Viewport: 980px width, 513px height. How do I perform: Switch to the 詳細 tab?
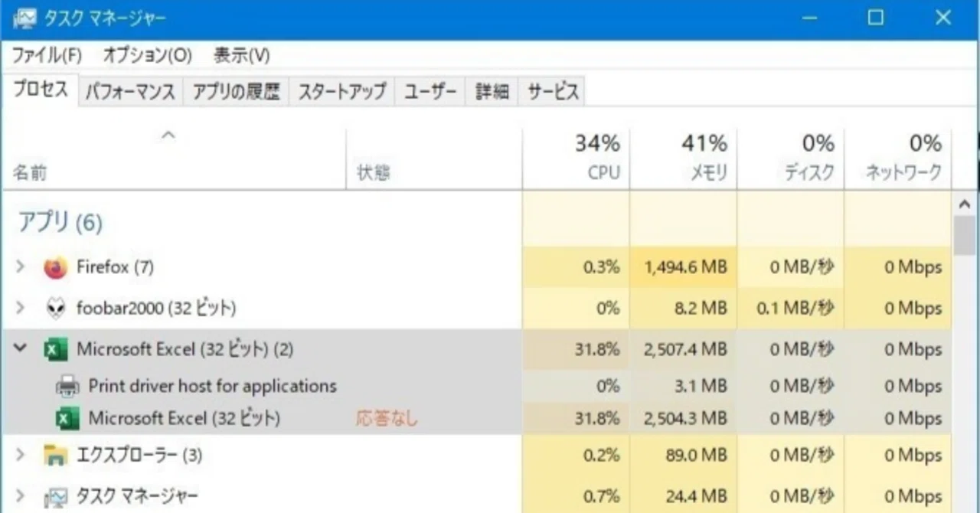492,92
